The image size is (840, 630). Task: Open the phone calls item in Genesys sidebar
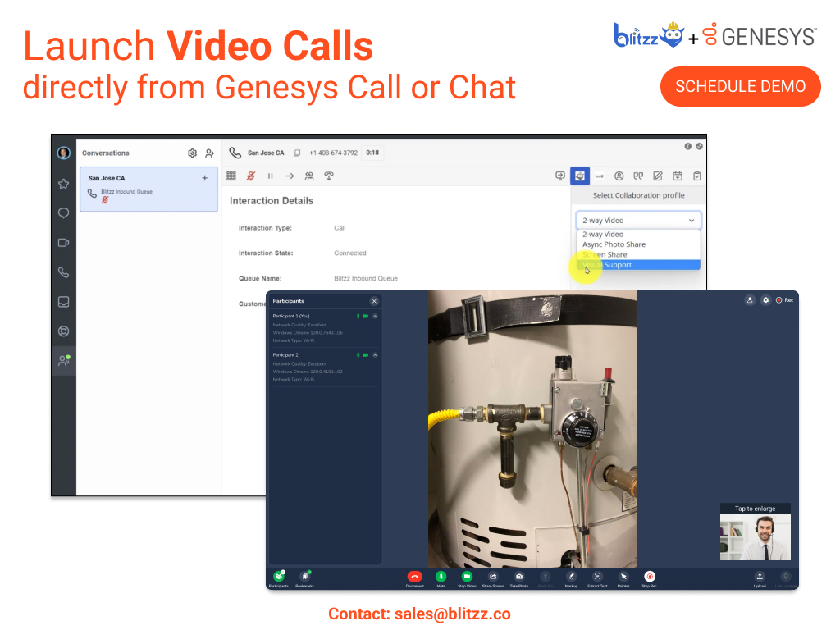coord(64,272)
